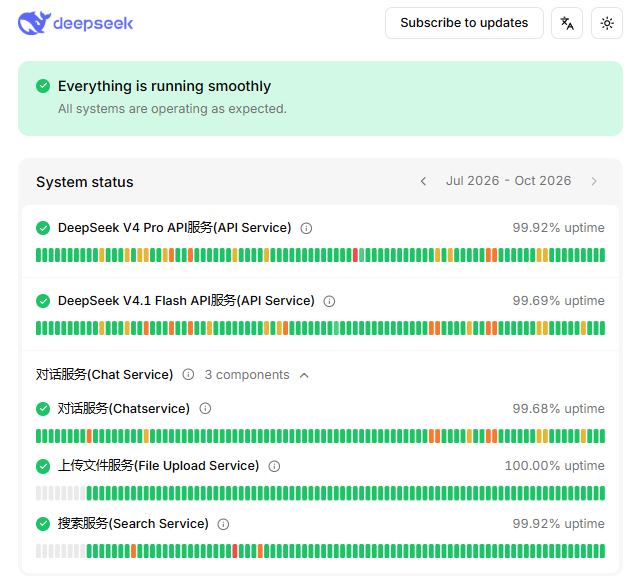Open info icon for DeepSeek V4 Pro API
Viewport: 636px width, 587px height.
306,228
